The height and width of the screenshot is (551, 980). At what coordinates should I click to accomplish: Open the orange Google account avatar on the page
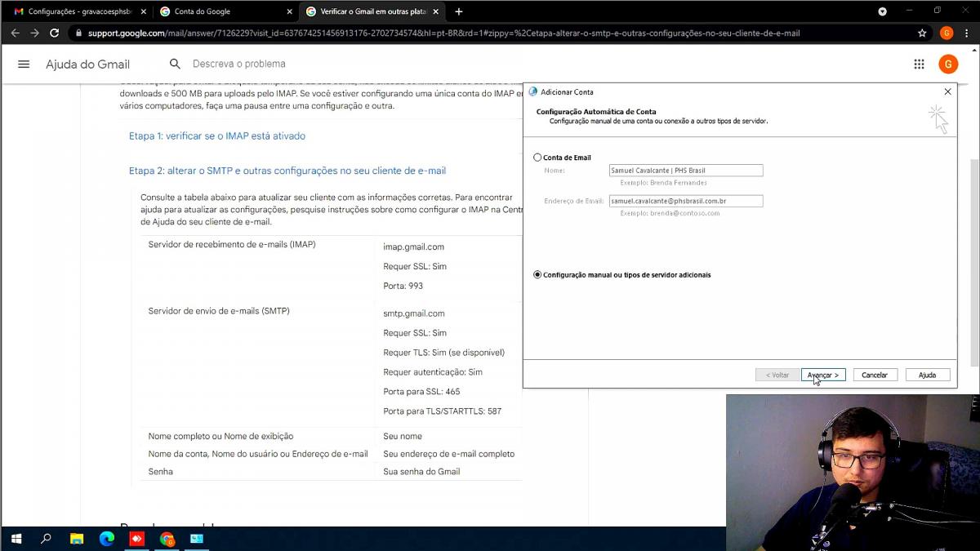pos(948,64)
